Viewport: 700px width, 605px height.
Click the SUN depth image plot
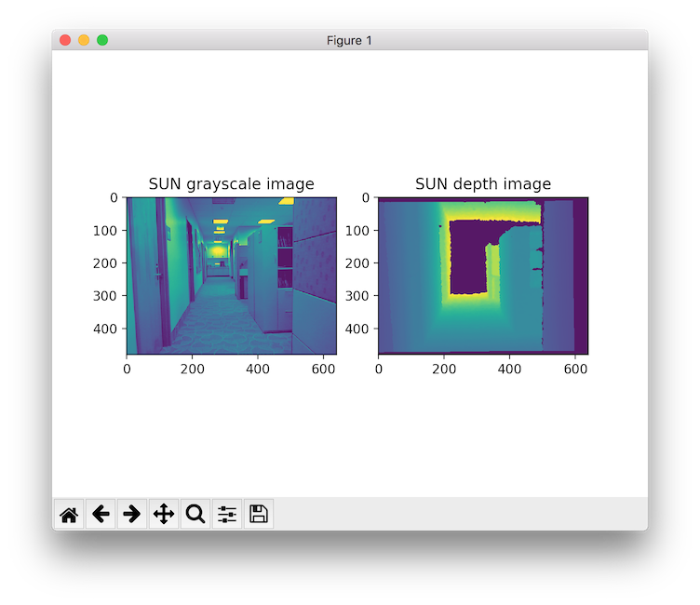coord(483,276)
